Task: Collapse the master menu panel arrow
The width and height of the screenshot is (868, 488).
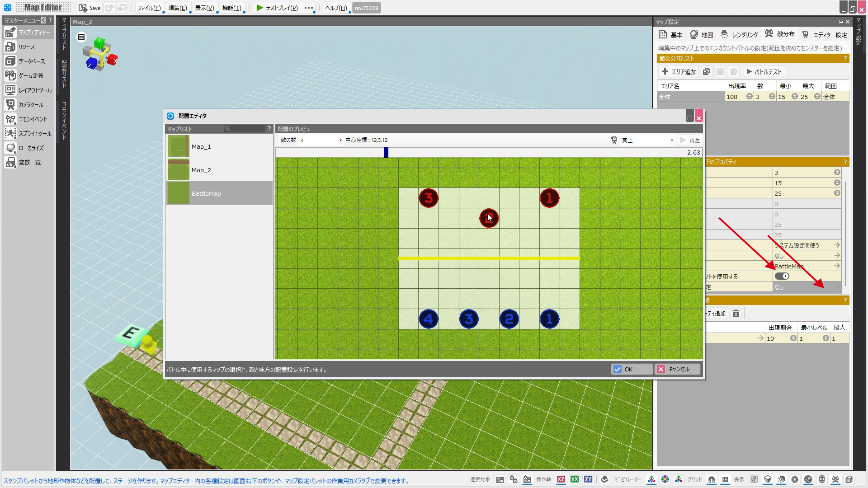Action: 43,20
